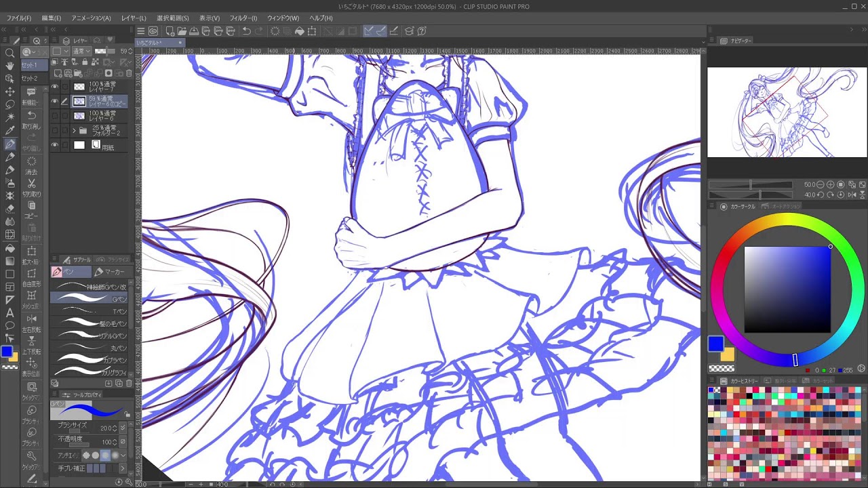
Task: Expand the フォルダー2 layer folder
Action: coord(73,130)
